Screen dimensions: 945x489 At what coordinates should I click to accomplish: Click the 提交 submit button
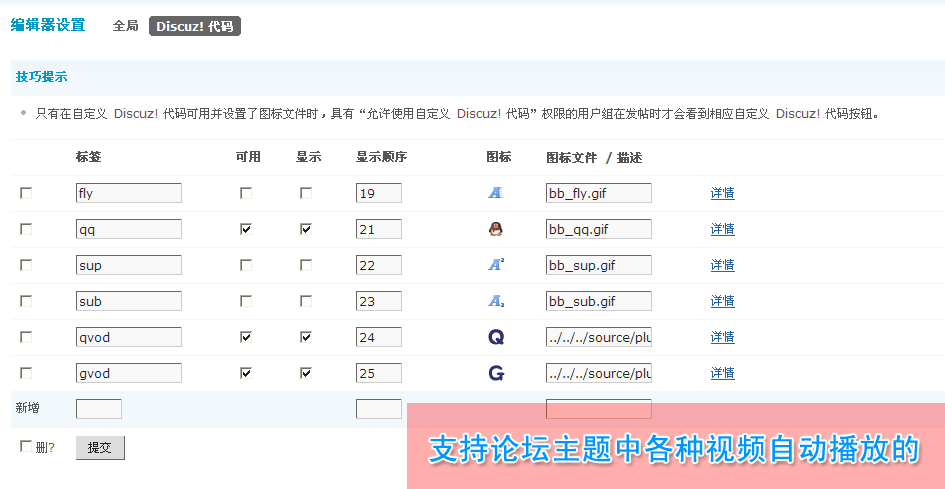tap(100, 448)
